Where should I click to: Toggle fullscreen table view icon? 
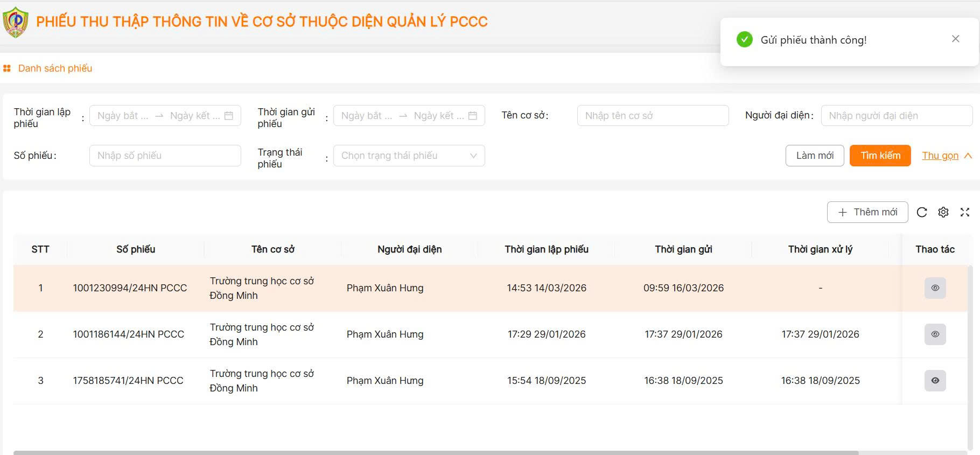965,212
